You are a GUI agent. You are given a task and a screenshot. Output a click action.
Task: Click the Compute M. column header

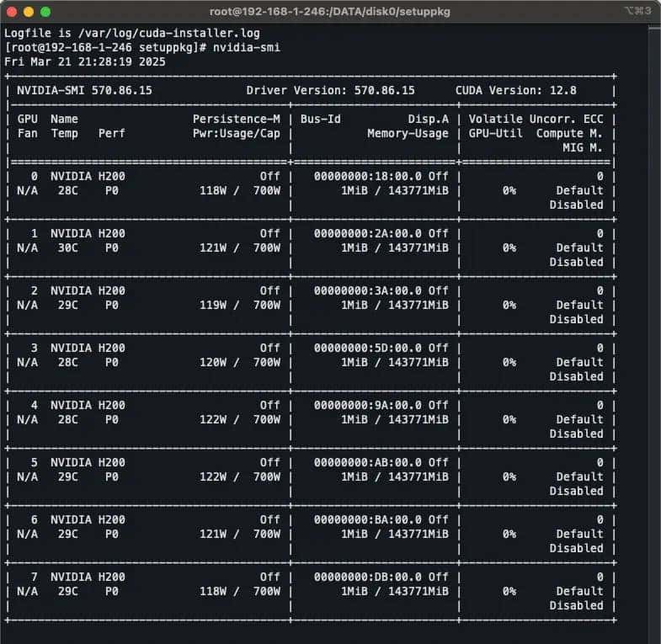(x=569, y=133)
